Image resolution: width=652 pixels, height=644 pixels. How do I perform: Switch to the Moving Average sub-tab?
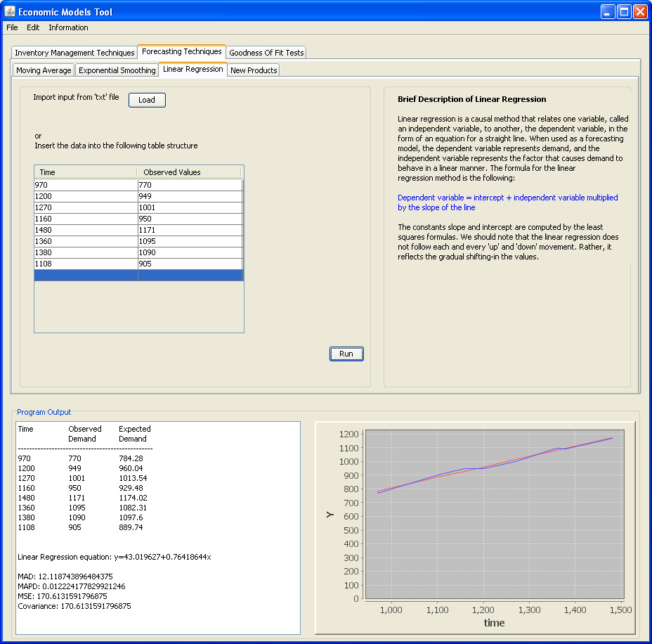pos(44,70)
